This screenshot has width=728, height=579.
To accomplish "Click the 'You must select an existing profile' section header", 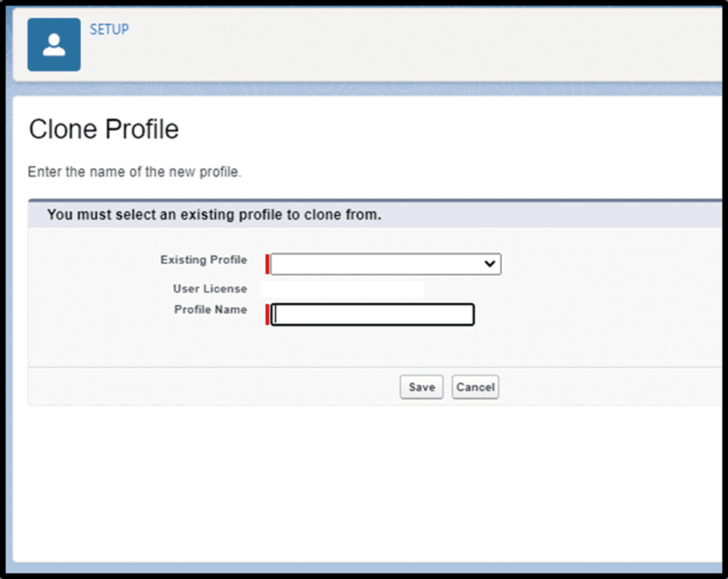I will [x=214, y=215].
